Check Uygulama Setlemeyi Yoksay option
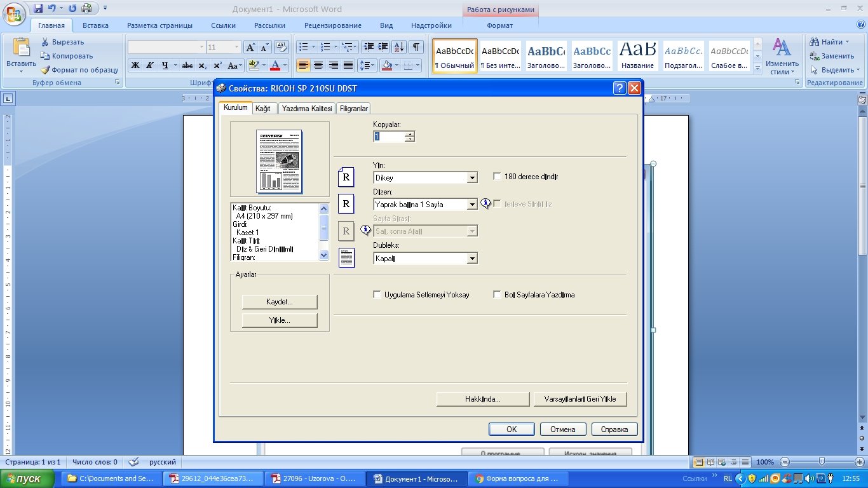The image size is (868, 488). point(377,295)
